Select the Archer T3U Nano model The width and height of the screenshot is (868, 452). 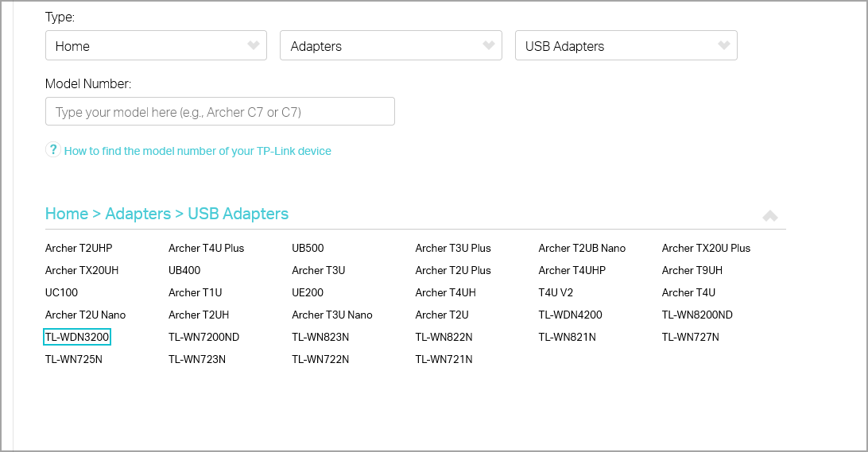[x=332, y=315]
